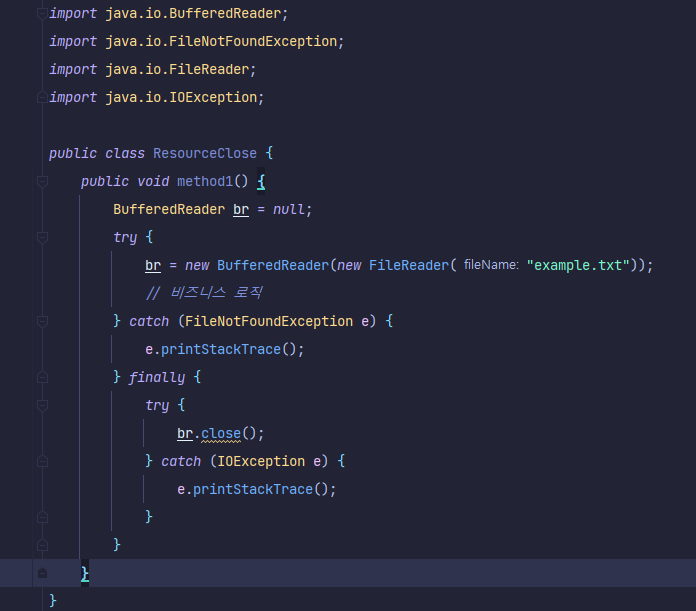Screen dimensions: 696x611
Task: Click the null keyword in br declaration
Action: pyautogui.click(x=289, y=209)
